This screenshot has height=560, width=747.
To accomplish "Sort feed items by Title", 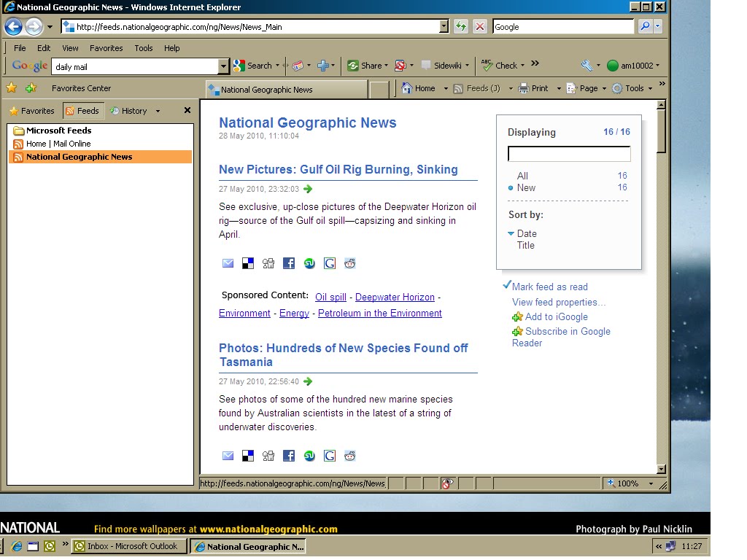I will 526,245.
